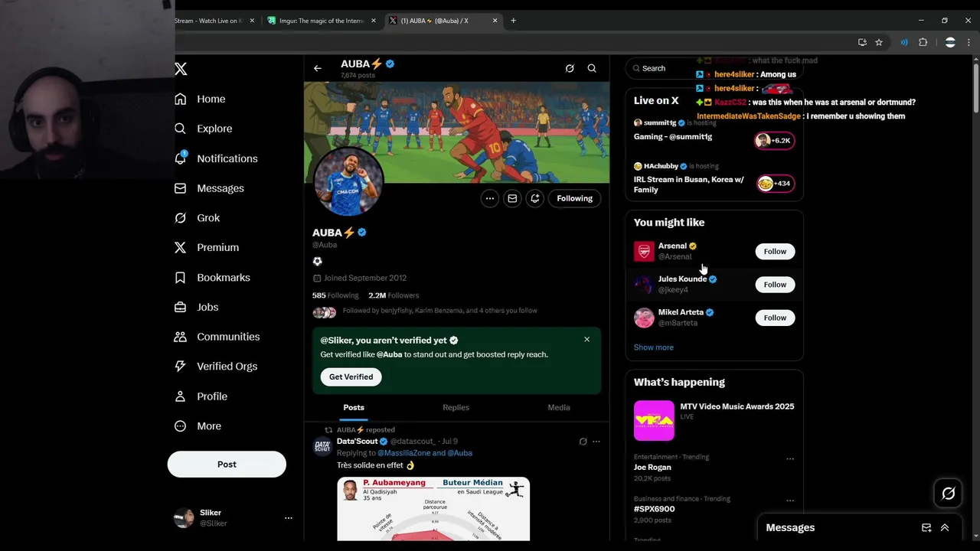Open floating Grok button

click(949, 494)
